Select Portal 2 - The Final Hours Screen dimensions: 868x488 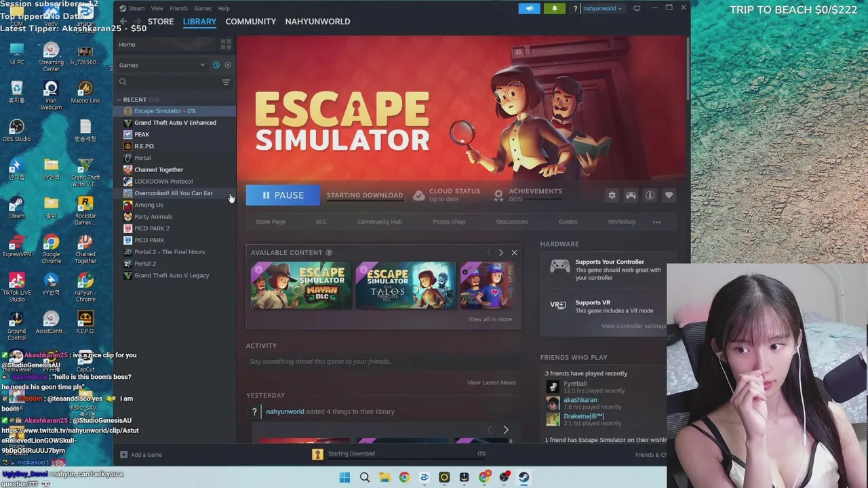[x=175, y=251]
